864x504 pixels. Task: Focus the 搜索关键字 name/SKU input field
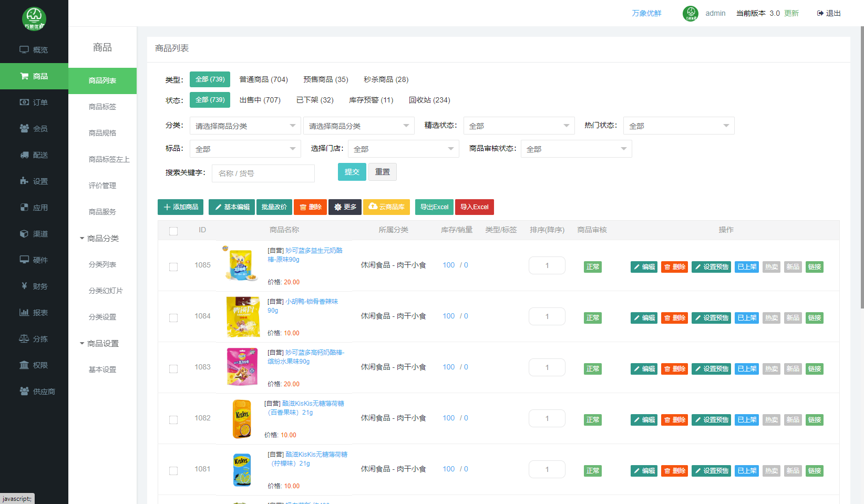pyautogui.click(x=263, y=173)
